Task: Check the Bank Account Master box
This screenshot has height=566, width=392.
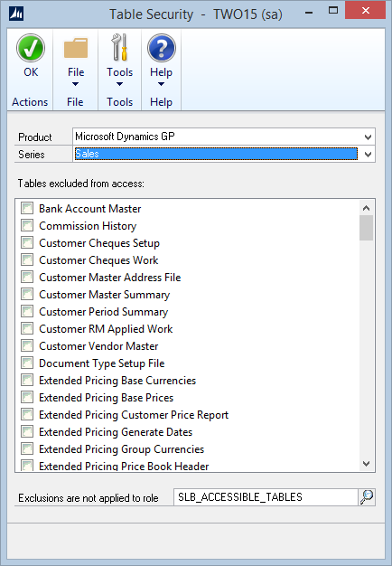Action: [27, 208]
